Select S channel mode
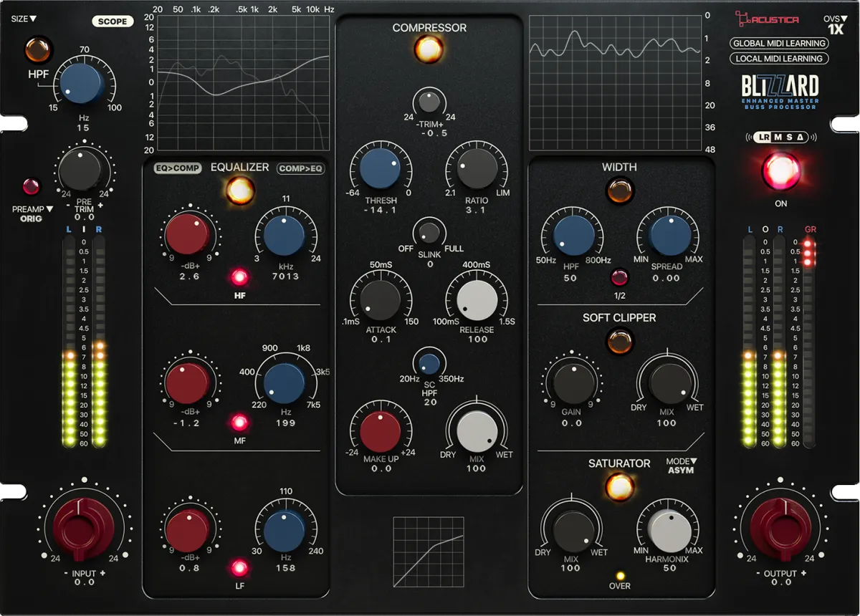 tap(790, 137)
